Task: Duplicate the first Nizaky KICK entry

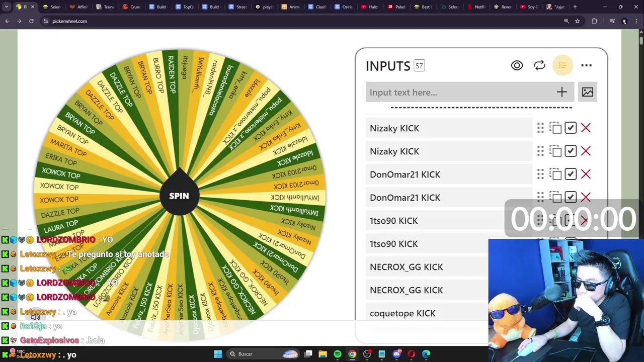Action: click(x=555, y=128)
